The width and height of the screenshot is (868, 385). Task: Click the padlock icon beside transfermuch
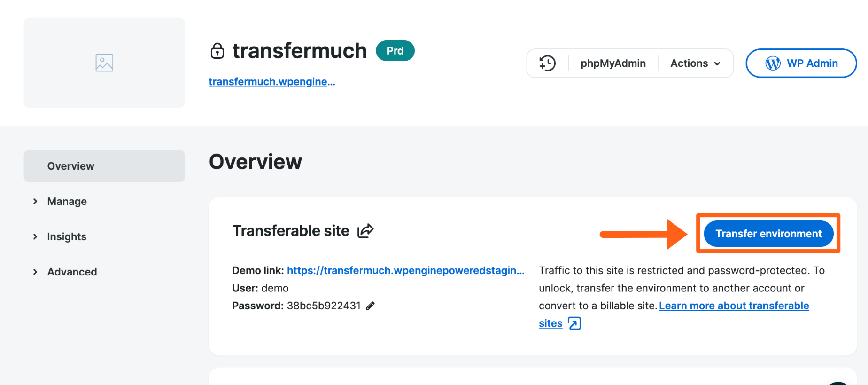pyautogui.click(x=217, y=51)
